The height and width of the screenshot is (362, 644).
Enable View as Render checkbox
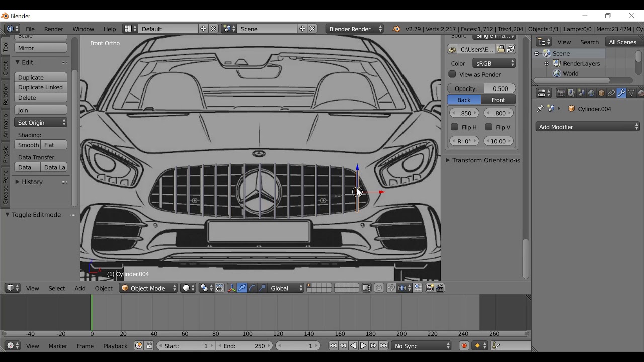point(452,74)
